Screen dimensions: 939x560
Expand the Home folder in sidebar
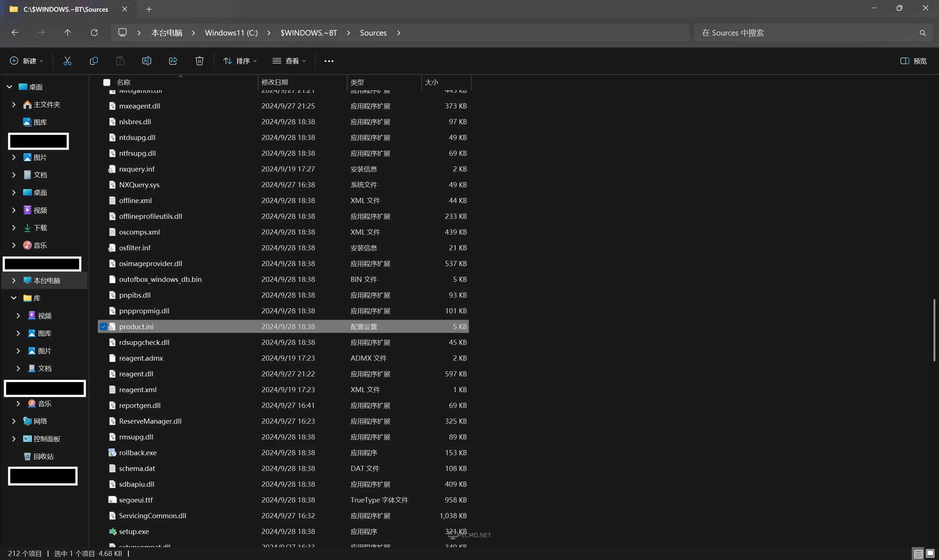14,104
